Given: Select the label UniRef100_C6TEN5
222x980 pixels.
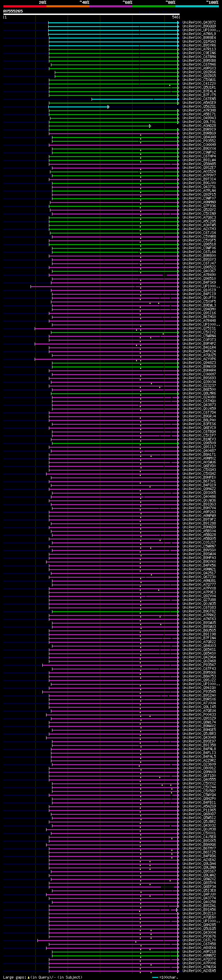Looking at the screenshot, I should [x=199, y=99].
